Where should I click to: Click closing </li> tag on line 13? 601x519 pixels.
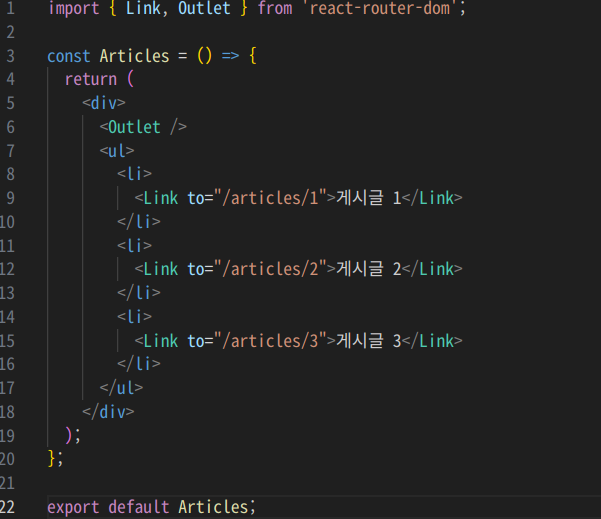click(139, 293)
